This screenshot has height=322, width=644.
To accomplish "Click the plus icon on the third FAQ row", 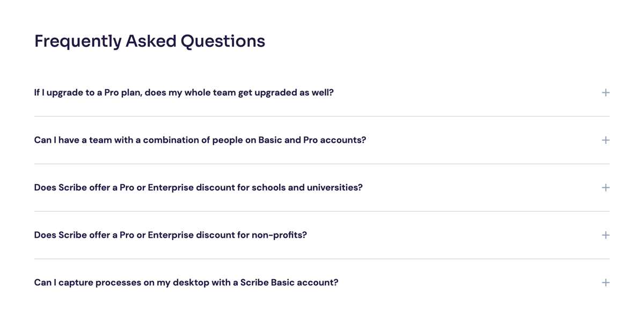I will [x=605, y=187].
